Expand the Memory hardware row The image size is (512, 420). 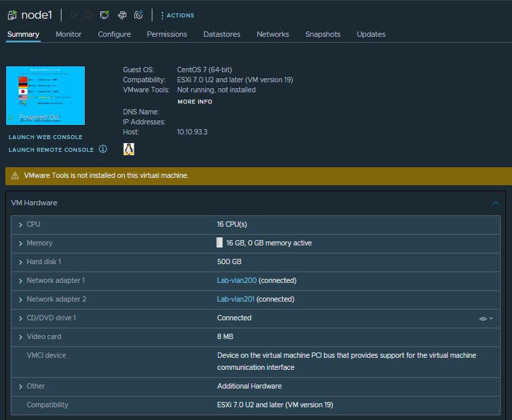click(x=21, y=243)
